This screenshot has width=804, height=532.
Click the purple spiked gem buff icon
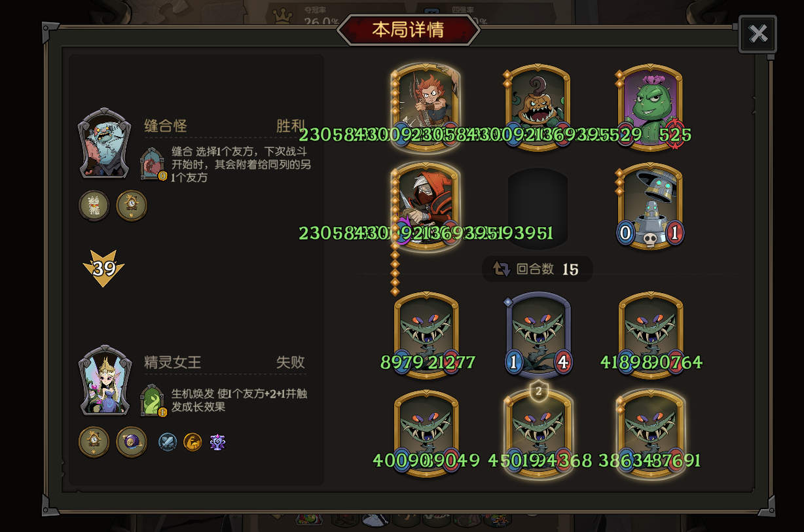point(218,442)
